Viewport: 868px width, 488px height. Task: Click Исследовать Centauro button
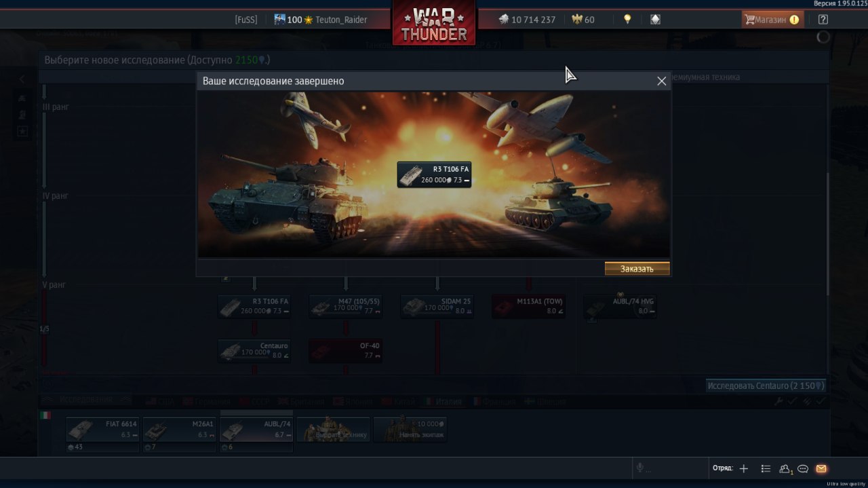coord(766,386)
